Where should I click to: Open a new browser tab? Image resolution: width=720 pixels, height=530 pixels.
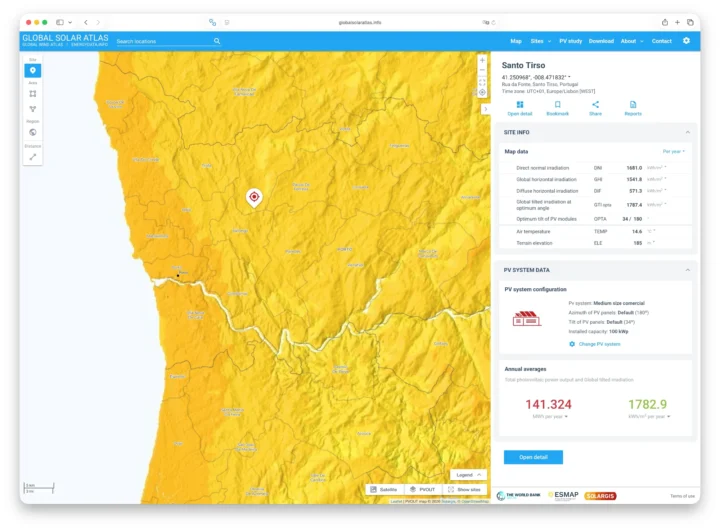tap(677, 22)
